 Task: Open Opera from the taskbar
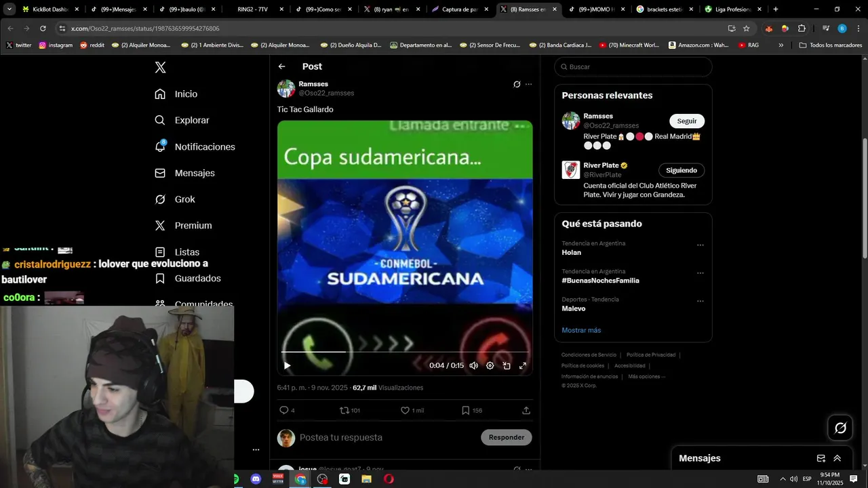click(x=389, y=479)
